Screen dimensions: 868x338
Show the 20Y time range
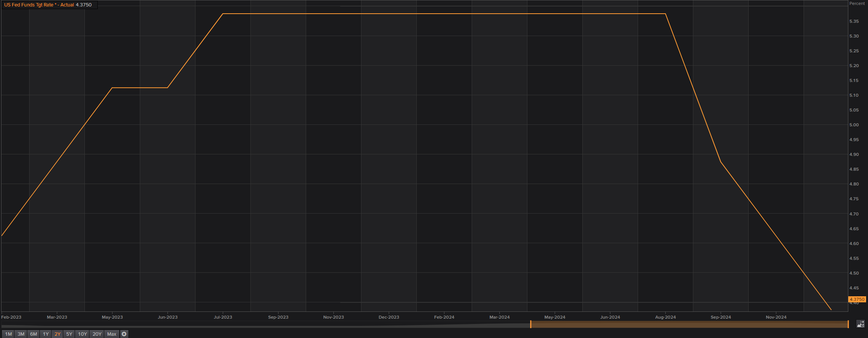pyautogui.click(x=97, y=334)
